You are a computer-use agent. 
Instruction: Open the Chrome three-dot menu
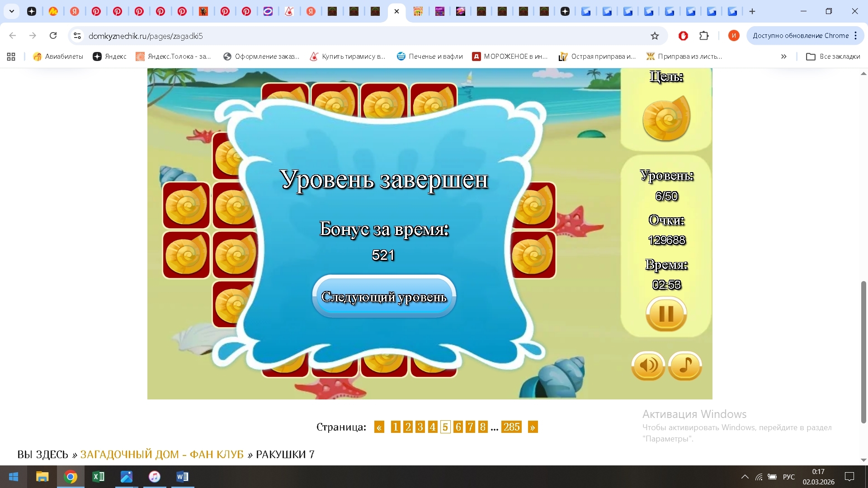click(856, 36)
